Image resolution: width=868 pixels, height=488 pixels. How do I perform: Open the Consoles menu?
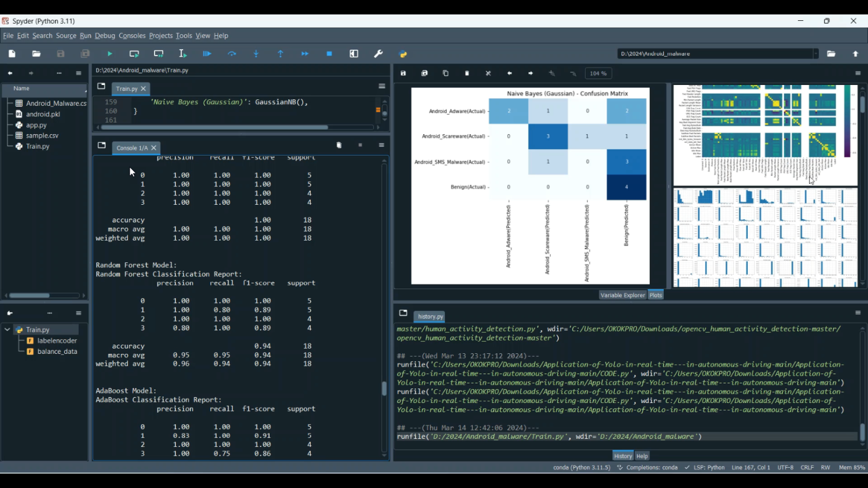[132, 36]
